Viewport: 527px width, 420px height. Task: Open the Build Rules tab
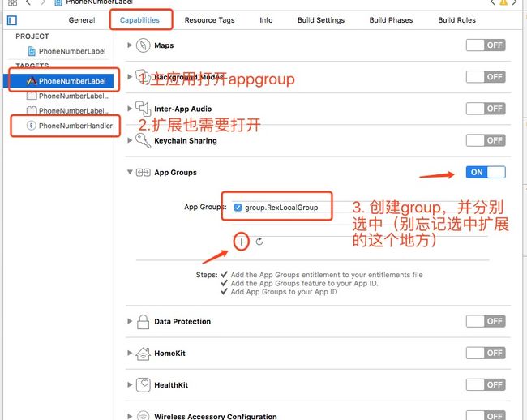pyautogui.click(x=456, y=20)
